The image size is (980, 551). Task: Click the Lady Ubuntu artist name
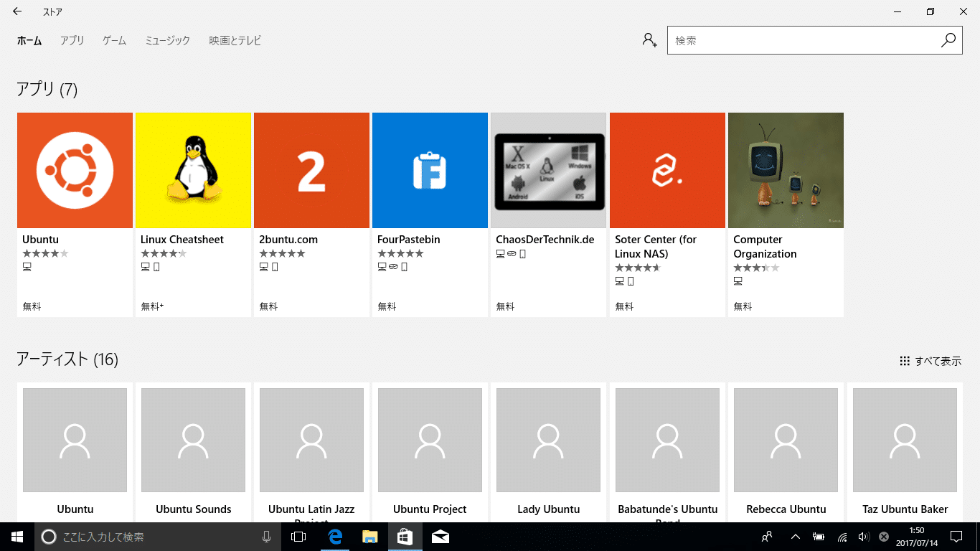[549, 509]
